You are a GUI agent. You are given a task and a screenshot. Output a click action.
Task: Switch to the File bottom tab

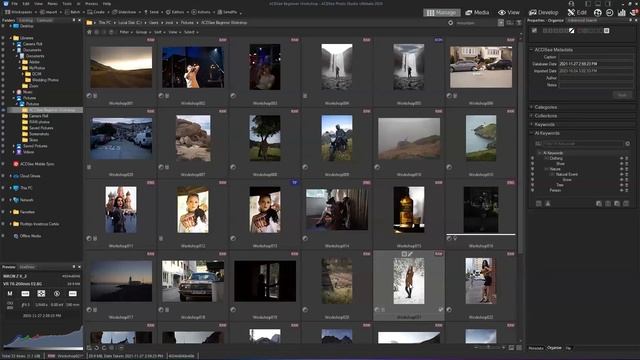coord(568,348)
